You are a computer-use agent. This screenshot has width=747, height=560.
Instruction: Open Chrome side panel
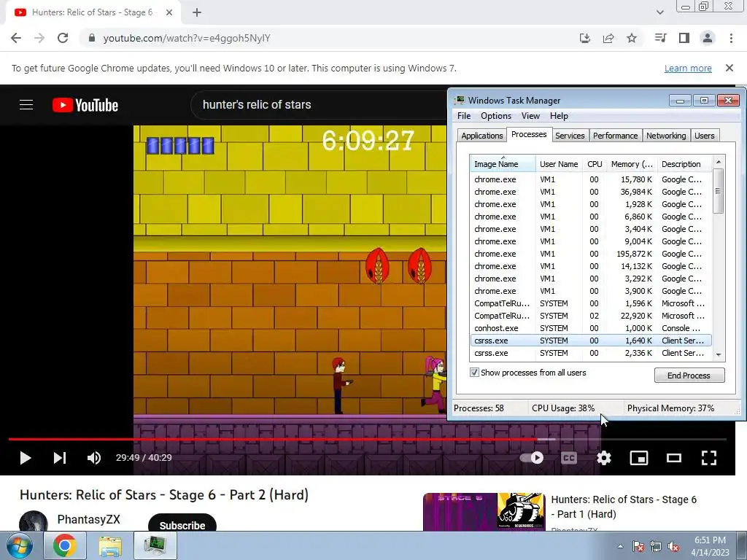pos(684,38)
